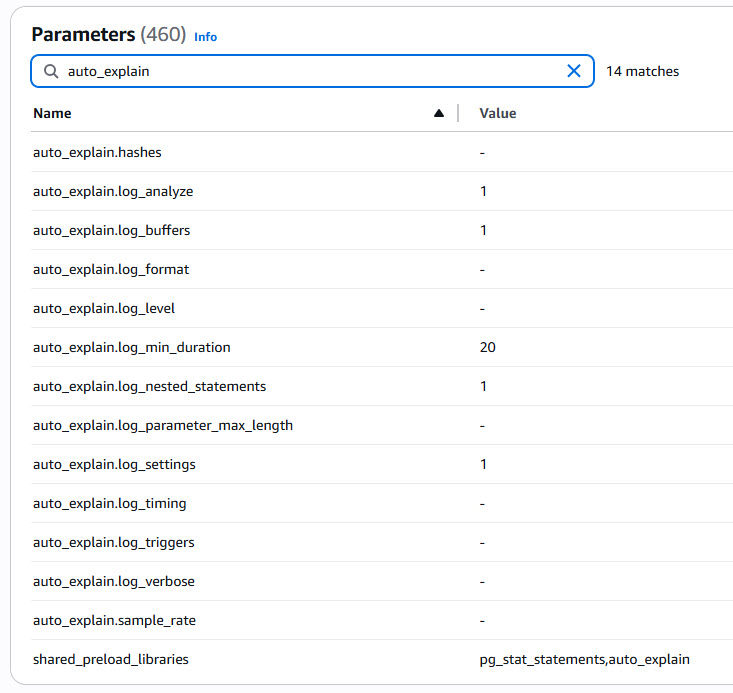This screenshot has width=733, height=693.
Task: Open the Info link beside Parameters
Action: pyautogui.click(x=205, y=37)
